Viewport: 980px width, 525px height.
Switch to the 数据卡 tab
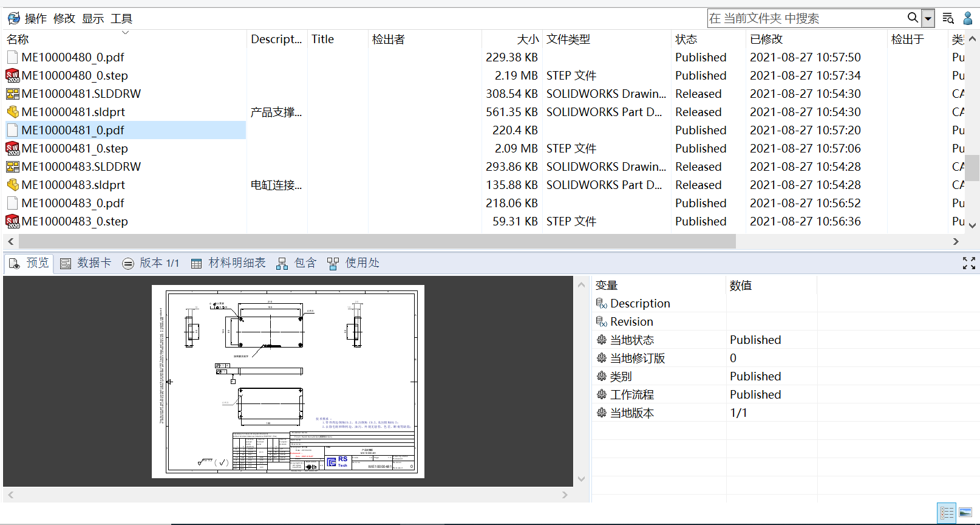pyautogui.click(x=86, y=263)
